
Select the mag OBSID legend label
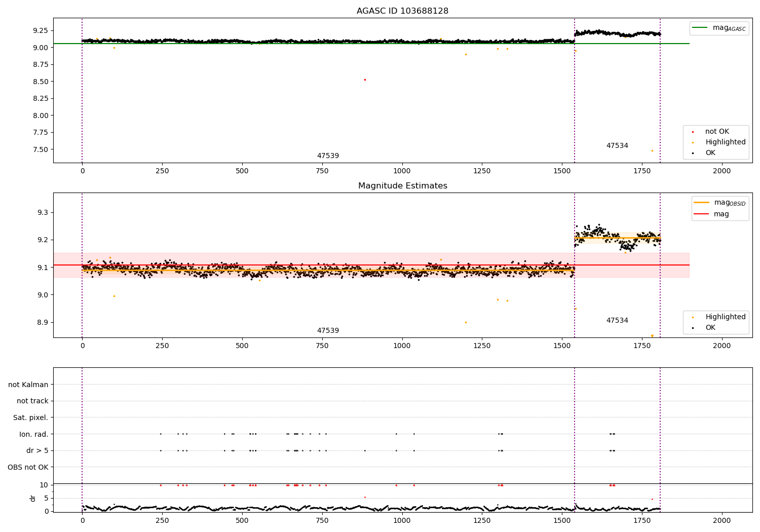[730, 203]
